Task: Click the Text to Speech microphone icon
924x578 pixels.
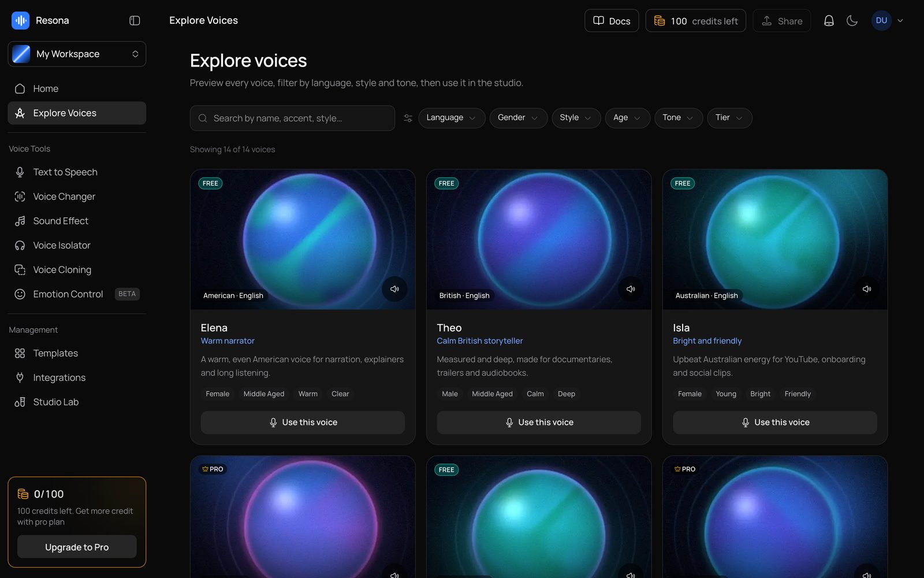Action: tap(20, 172)
